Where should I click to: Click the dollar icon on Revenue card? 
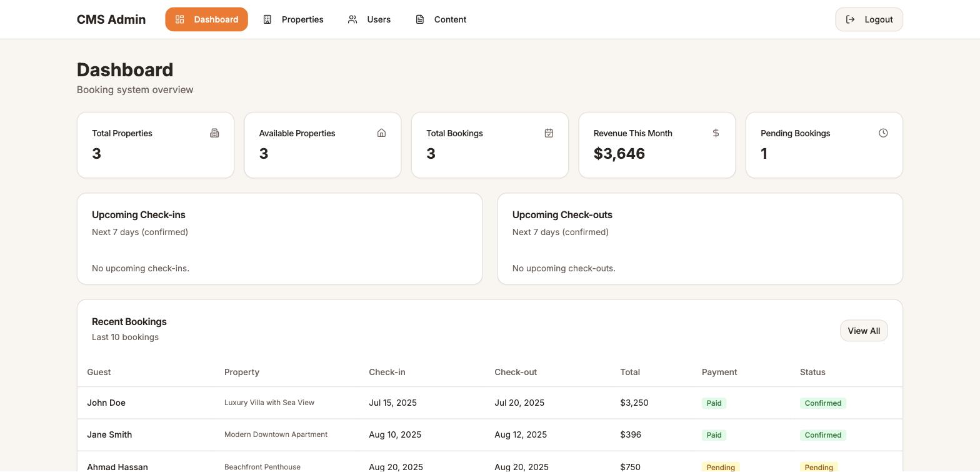pyautogui.click(x=716, y=133)
